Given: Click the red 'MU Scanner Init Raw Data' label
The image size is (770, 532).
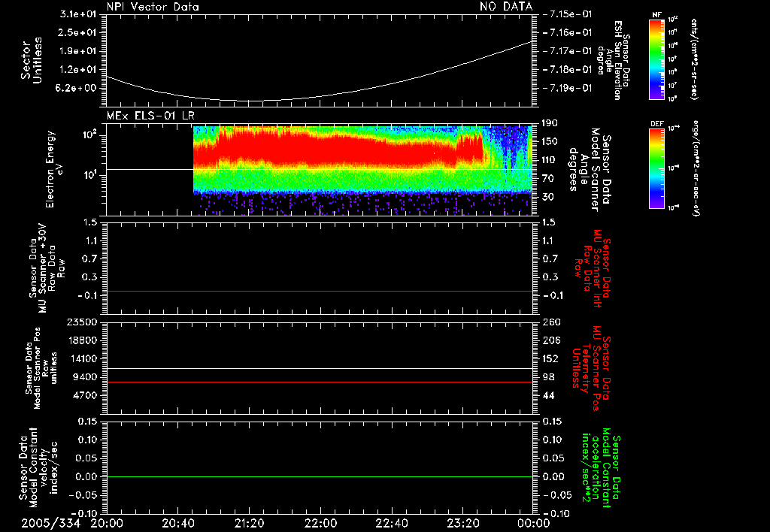Looking at the screenshot, I should pyautogui.click(x=593, y=268).
